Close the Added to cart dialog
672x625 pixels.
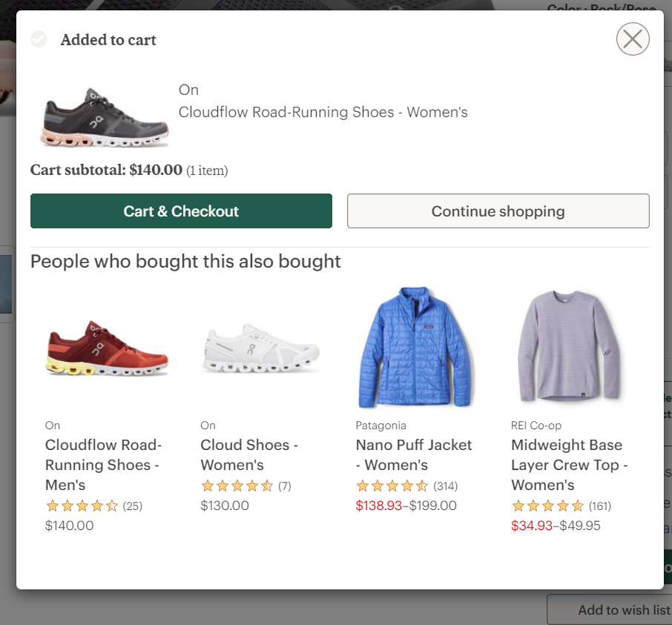tap(633, 39)
